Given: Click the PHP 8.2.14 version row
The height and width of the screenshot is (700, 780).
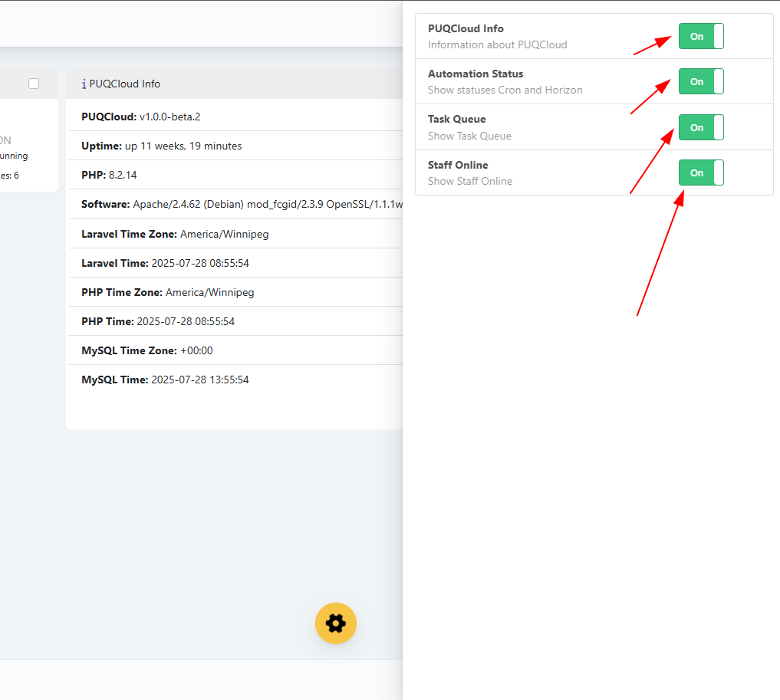Looking at the screenshot, I should [x=235, y=175].
